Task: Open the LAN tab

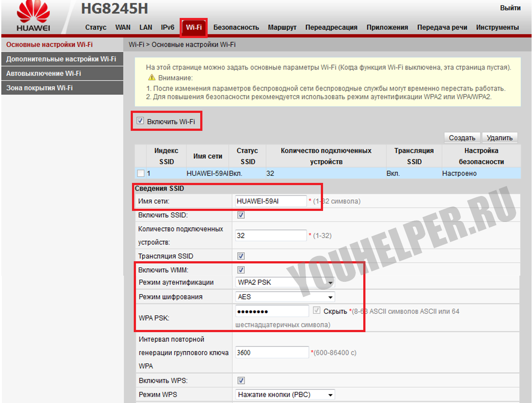Action: [146, 27]
